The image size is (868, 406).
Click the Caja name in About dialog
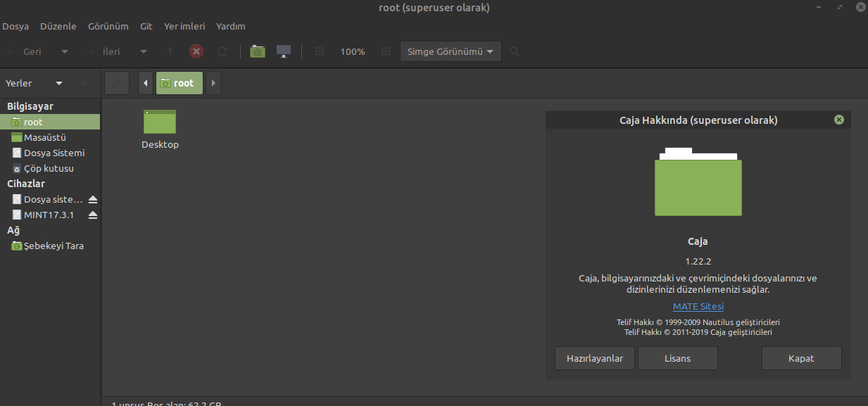click(698, 241)
